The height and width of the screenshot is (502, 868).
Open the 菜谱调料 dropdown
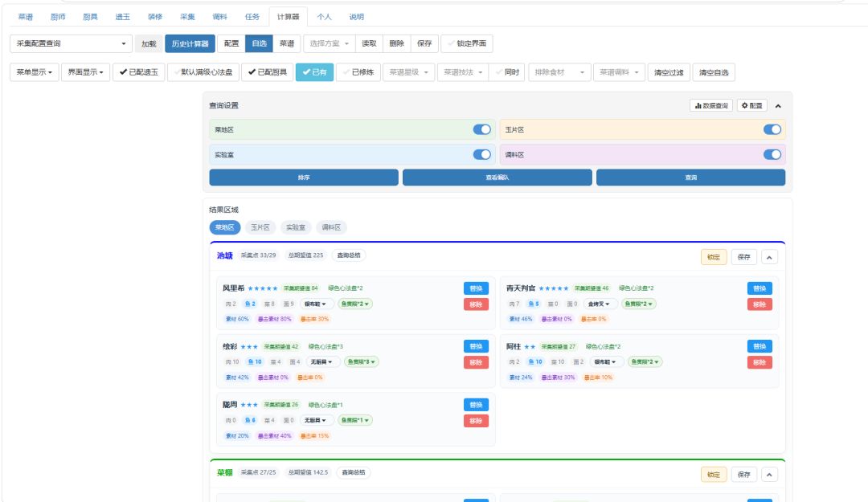click(x=620, y=72)
